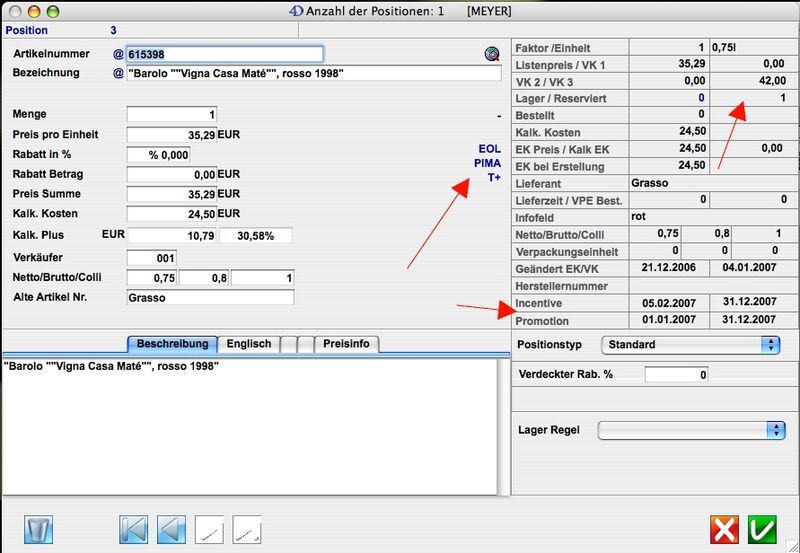The height and width of the screenshot is (553, 800).
Task: Click the red X cancel icon
Action: 724,529
